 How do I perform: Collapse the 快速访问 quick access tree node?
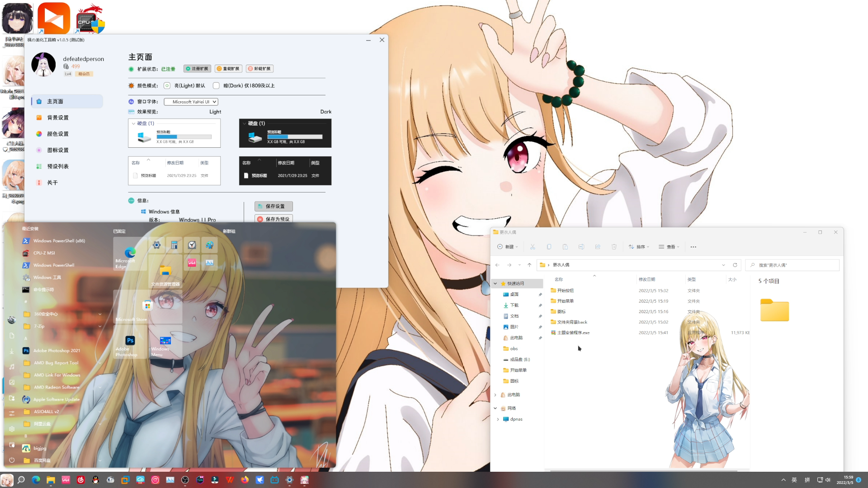point(495,283)
